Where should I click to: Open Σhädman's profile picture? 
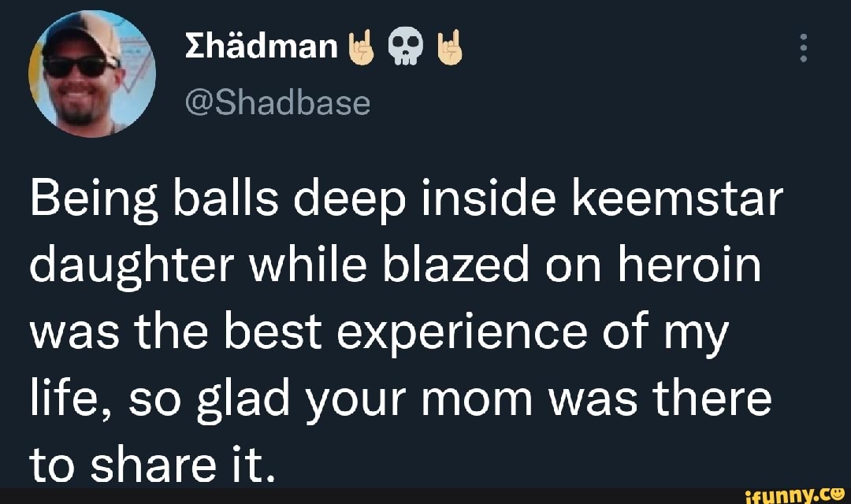pyautogui.click(x=92, y=75)
